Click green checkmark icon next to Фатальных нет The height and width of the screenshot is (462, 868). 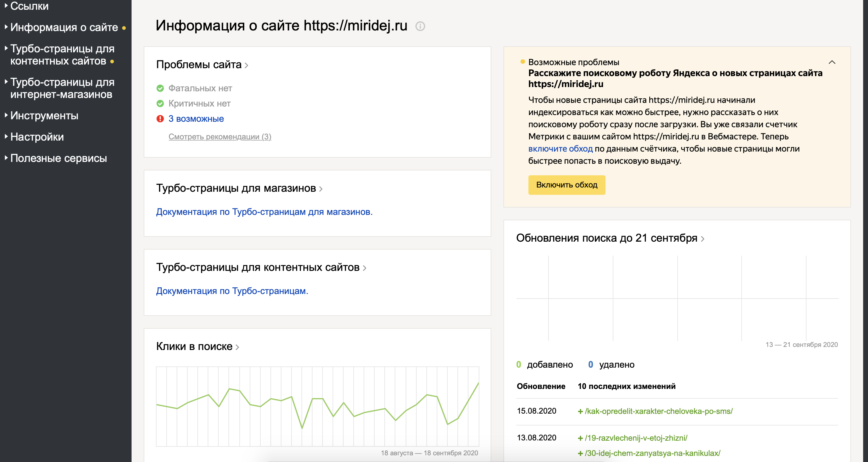[160, 88]
